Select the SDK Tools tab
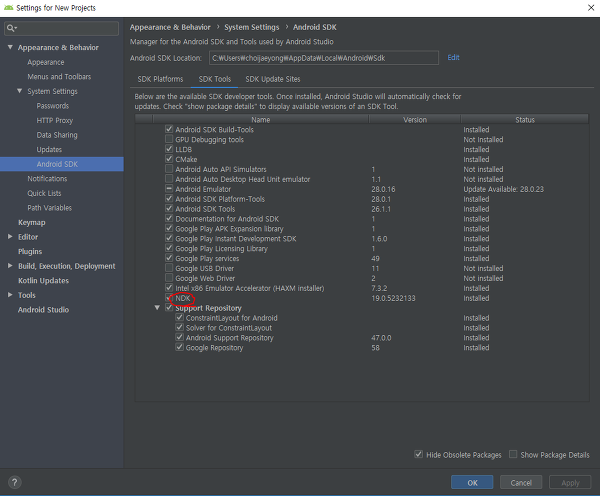This screenshot has height=496, width=600. pyautogui.click(x=215, y=79)
